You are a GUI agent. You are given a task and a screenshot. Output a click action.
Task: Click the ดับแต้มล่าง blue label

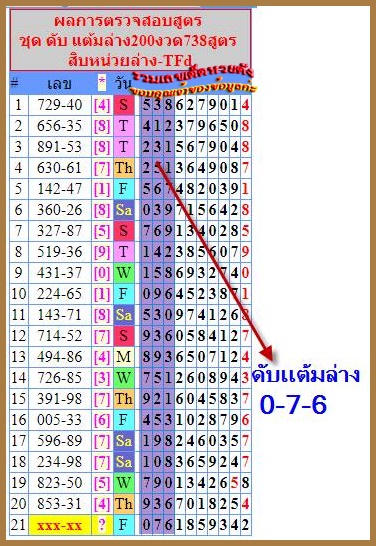pos(305,375)
